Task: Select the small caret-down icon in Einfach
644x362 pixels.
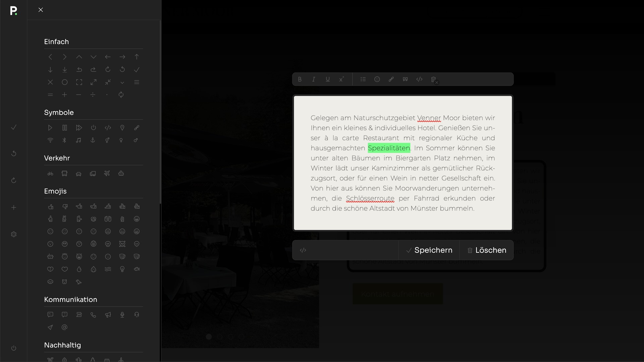Action: click(122, 82)
